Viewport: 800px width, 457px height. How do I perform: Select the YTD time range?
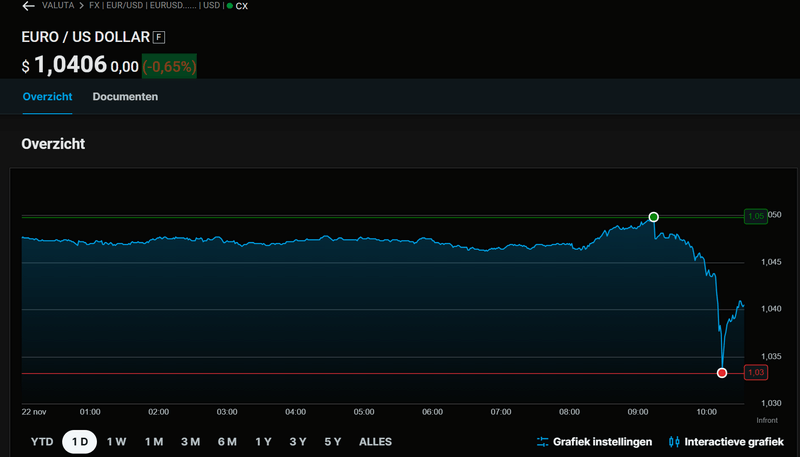tap(42, 442)
